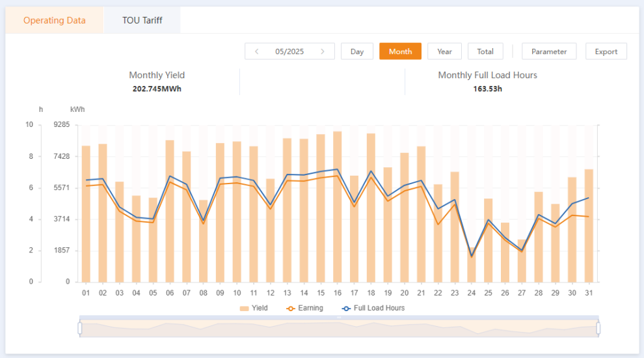Open the Operating Data tab

click(55, 20)
